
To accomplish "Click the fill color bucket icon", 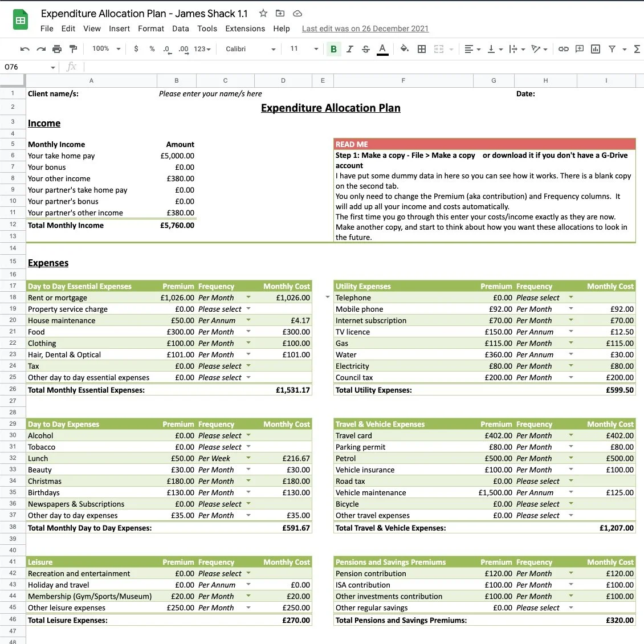I will point(403,48).
